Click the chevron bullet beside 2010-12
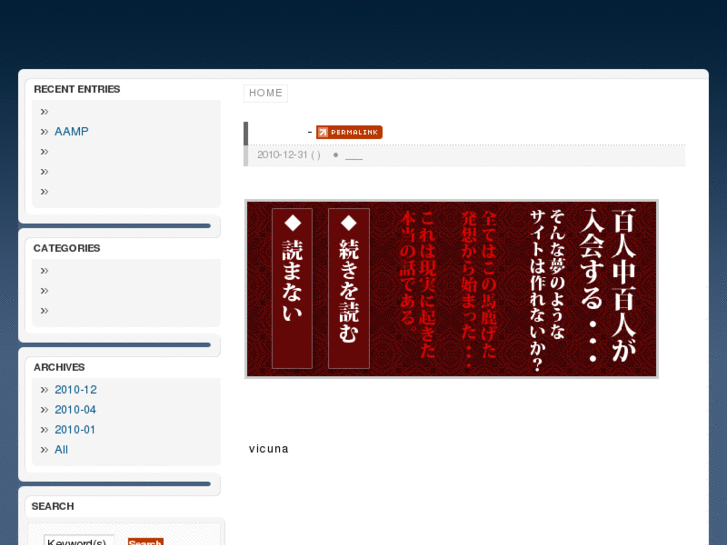This screenshot has width=727, height=545. (44, 390)
